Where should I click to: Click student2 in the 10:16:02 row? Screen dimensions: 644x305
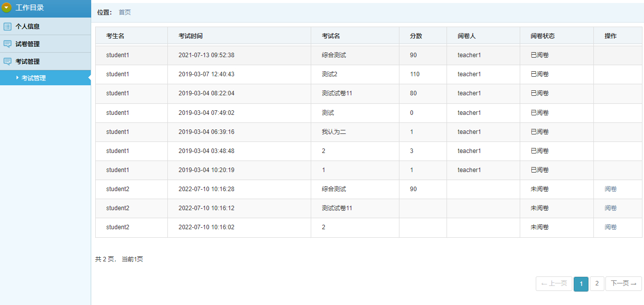pos(118,227)
